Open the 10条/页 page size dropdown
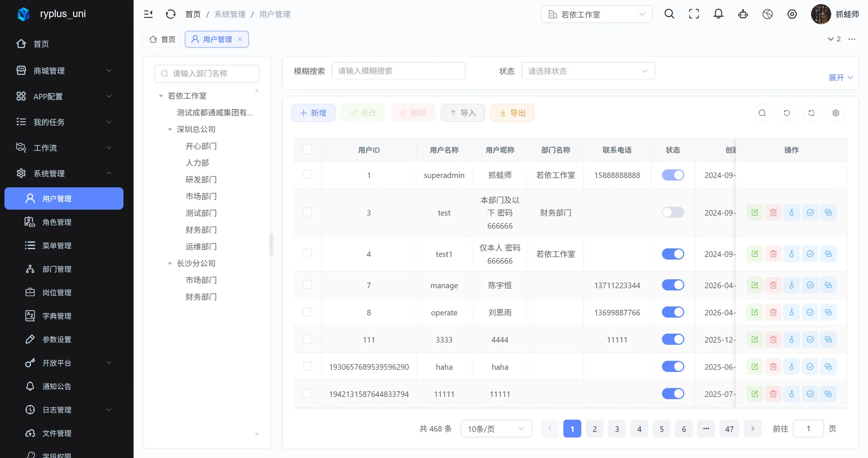Viewport: 868px width, 458px height. [496, 429]
